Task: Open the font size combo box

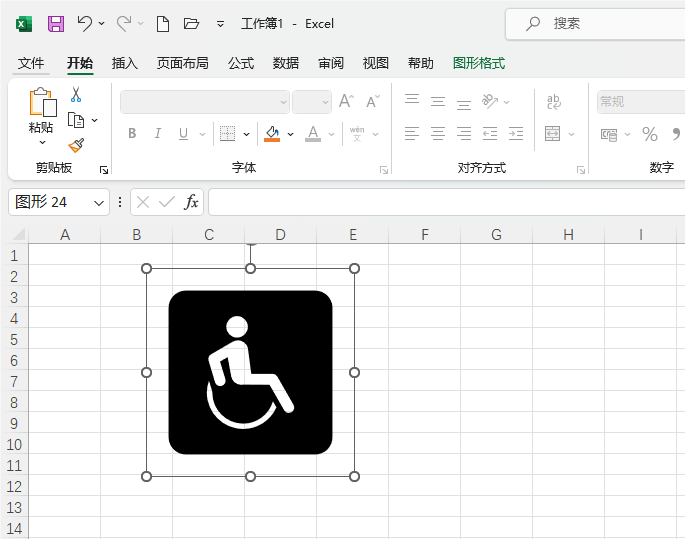Action: (312, 102)
